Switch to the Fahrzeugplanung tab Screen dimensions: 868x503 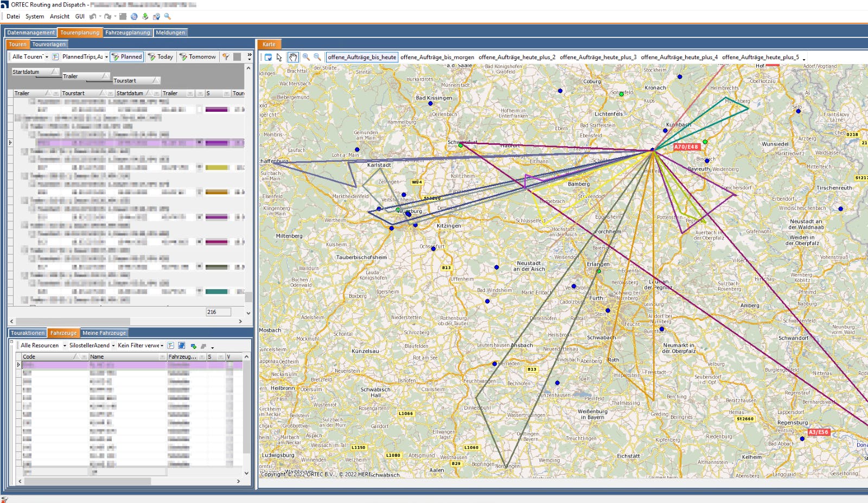pyautogui.click(x=127, y=33)
